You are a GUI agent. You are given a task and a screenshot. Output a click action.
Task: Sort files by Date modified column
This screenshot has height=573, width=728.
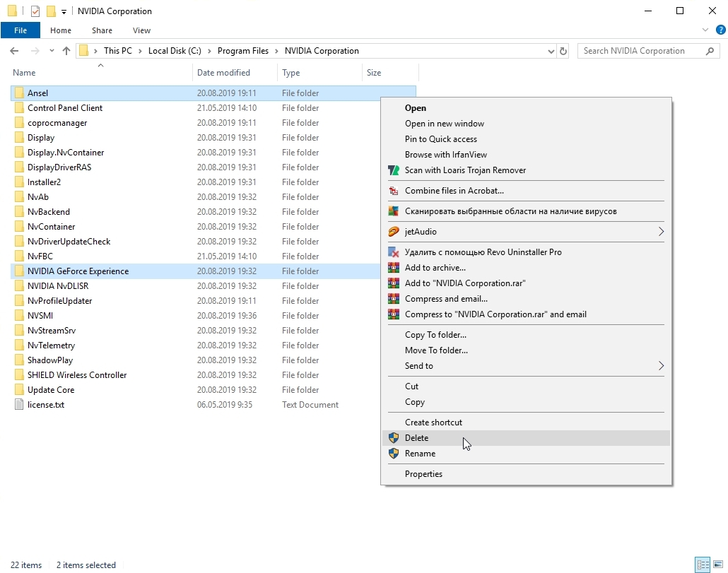pos(223,73)
